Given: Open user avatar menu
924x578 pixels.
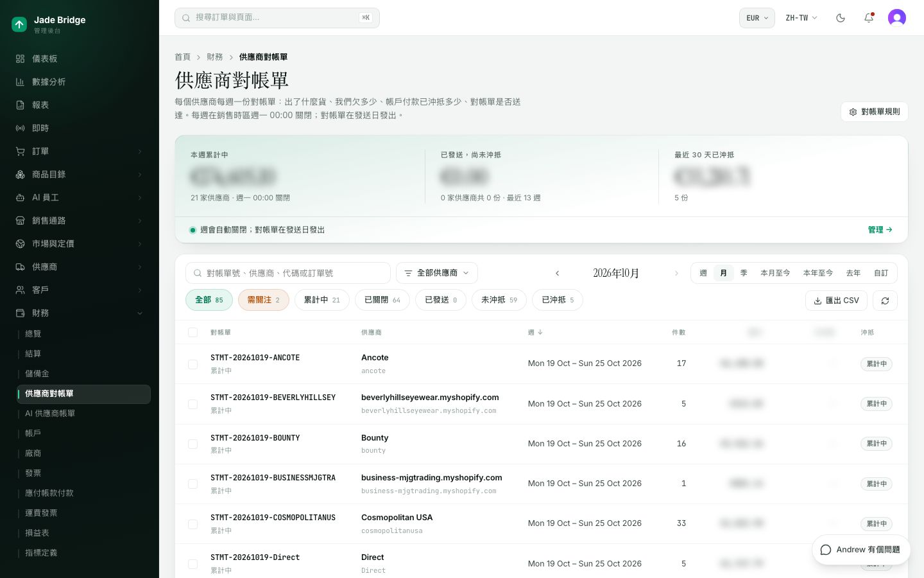Looking at the screenshot, I should click(897, 18).
